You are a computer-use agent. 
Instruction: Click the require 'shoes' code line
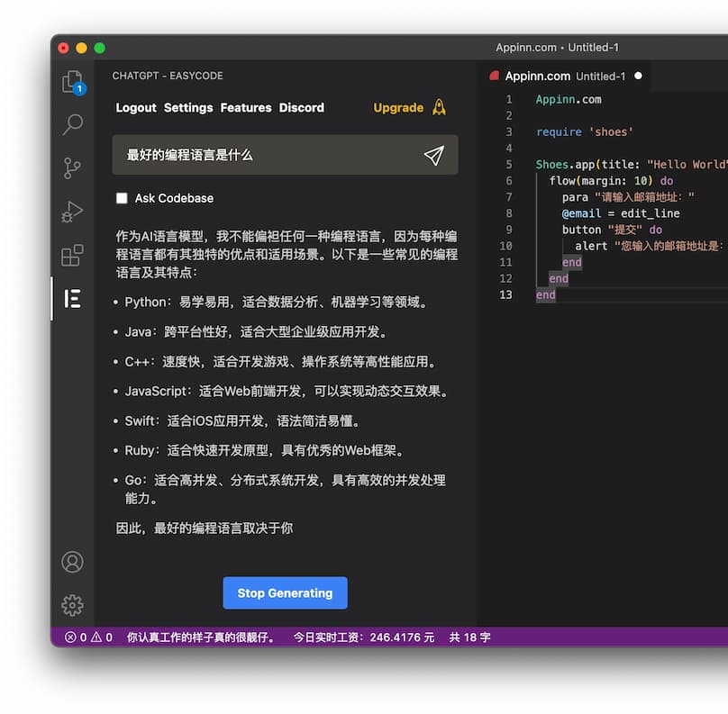[584, 132]
